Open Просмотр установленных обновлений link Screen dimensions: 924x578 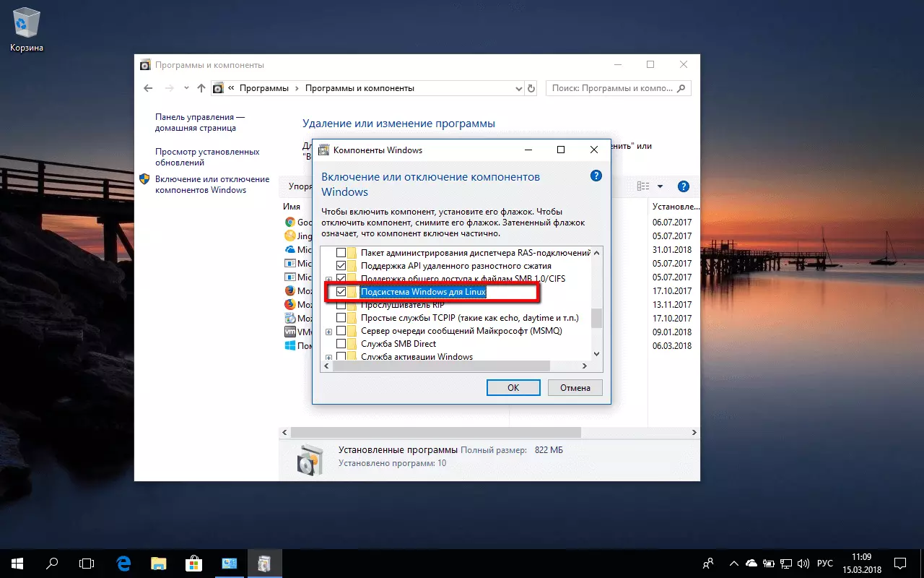pyautogui.click(x=207, y=158)
